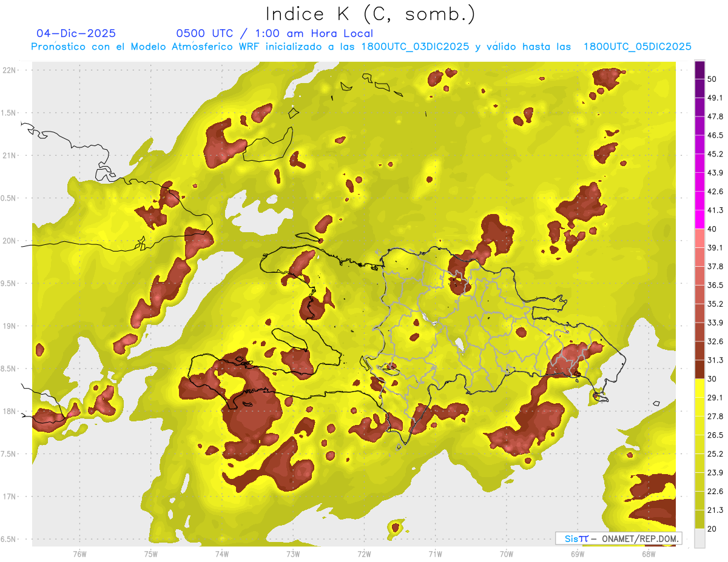The height and width of the screenshot is (562, 728).
Task: Click the "50" colorbar value
Action: (x=713, y=79)
